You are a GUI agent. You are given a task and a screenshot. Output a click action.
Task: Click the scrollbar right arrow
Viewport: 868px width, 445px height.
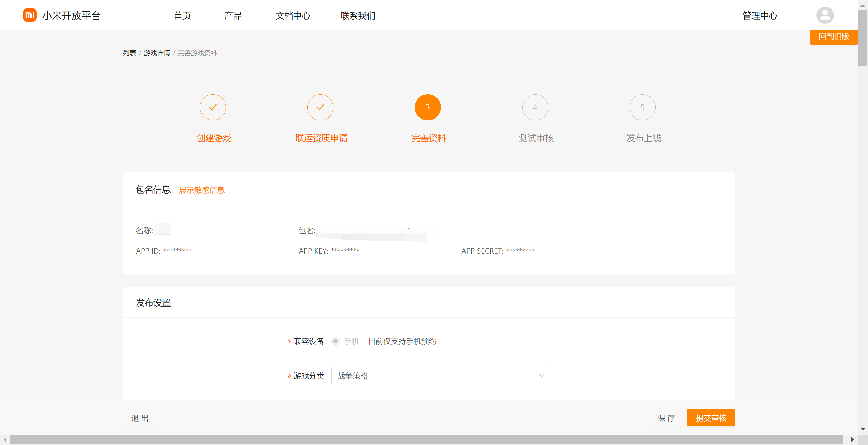coord(852,440)
